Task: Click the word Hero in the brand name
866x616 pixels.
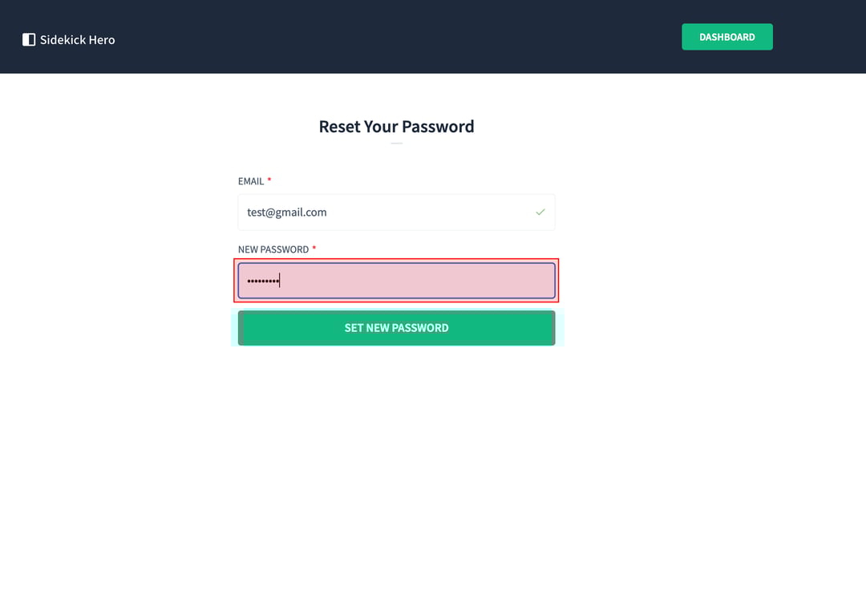Action: coord(102,39)
